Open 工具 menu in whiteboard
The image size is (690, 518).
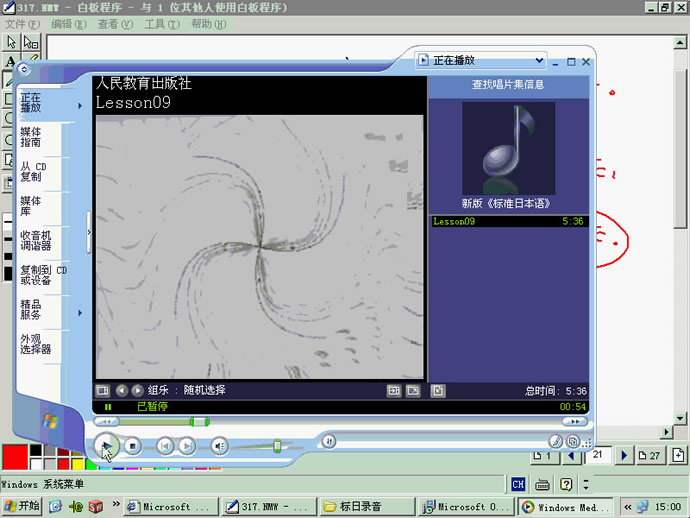(x=162, y=24)
